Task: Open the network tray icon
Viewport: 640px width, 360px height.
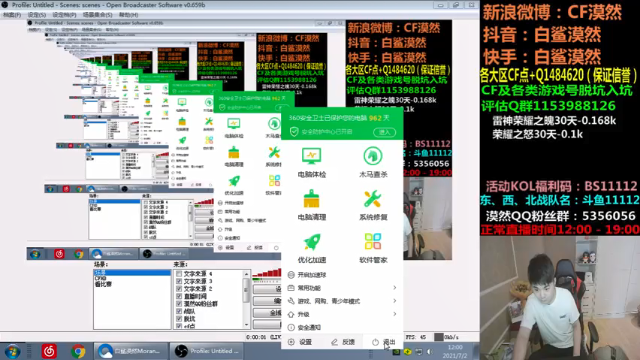Action: click(x=419, y=351)
